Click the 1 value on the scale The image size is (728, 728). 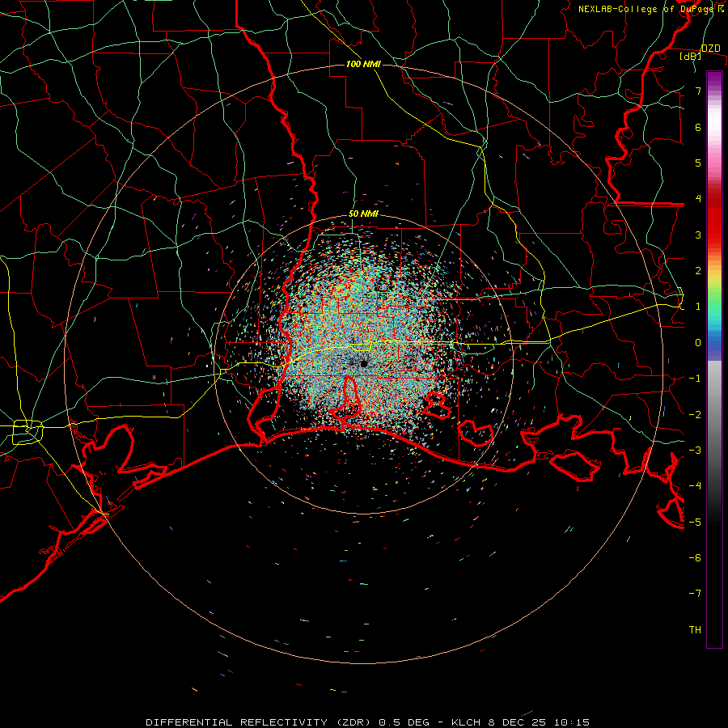tap(698, 307)
